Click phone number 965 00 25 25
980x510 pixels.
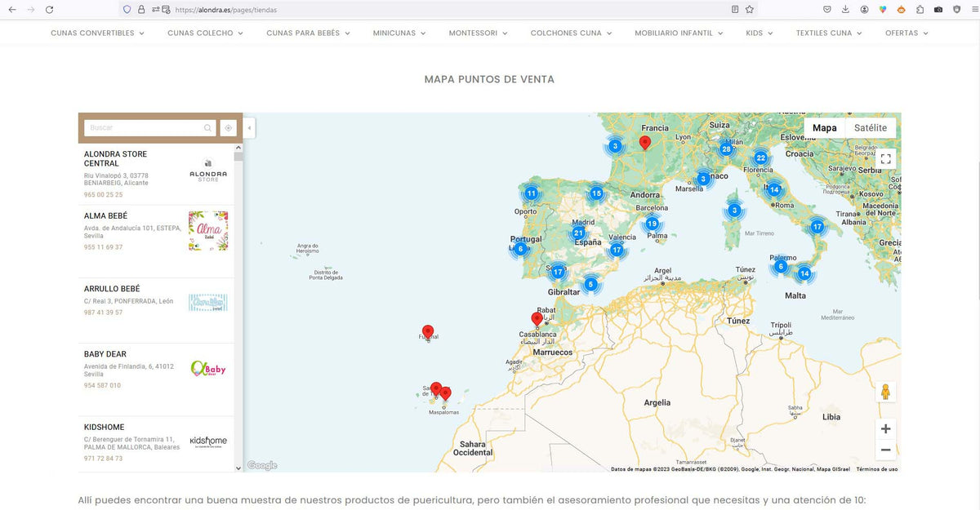pyautogui.click(x=103, y=195)
